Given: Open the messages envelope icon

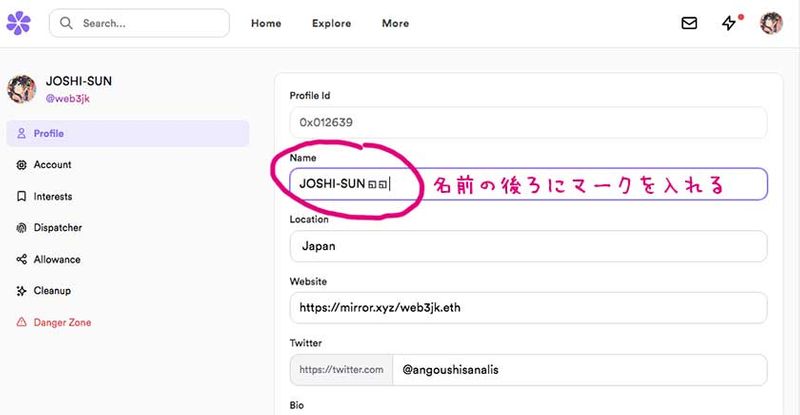Looking at the screenshot, I should pos(689,23).
